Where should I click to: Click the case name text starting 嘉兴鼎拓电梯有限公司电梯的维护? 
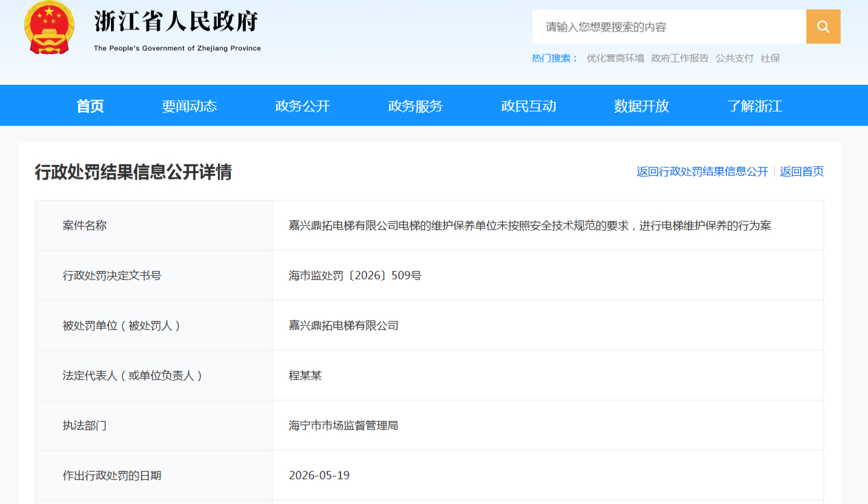coord(530,225)
